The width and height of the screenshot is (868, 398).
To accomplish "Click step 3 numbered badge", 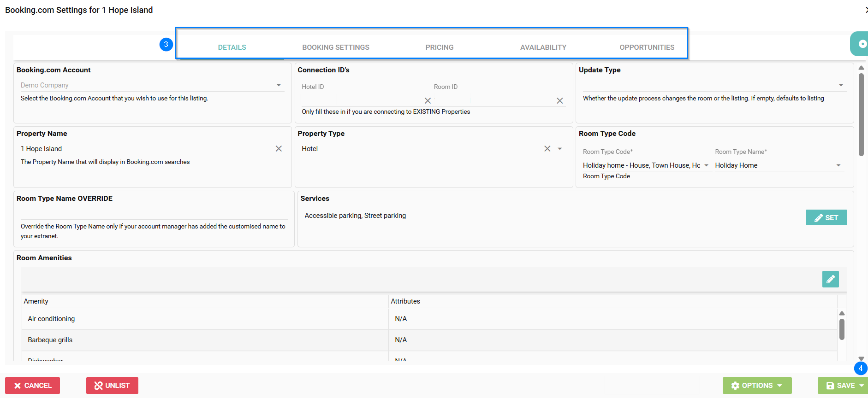I will pyautogui.click(x=166, y=44).
